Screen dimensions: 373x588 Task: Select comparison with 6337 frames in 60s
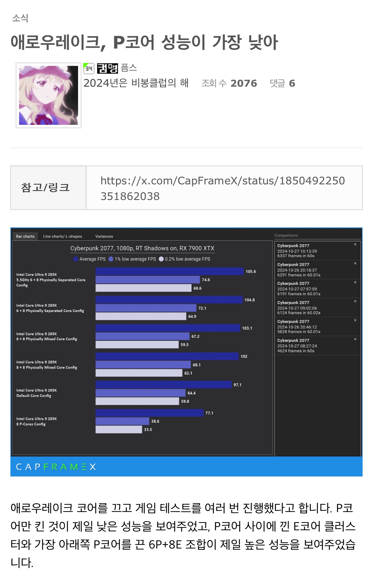[317, 251]
